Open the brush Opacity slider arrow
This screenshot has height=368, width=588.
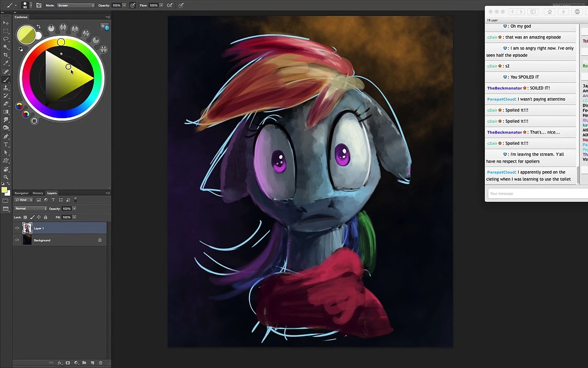pyautogui.click(x=124, y=5)
